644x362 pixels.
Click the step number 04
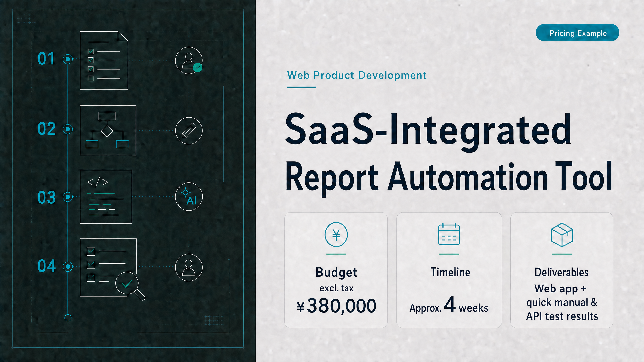(x=46, y=266)
